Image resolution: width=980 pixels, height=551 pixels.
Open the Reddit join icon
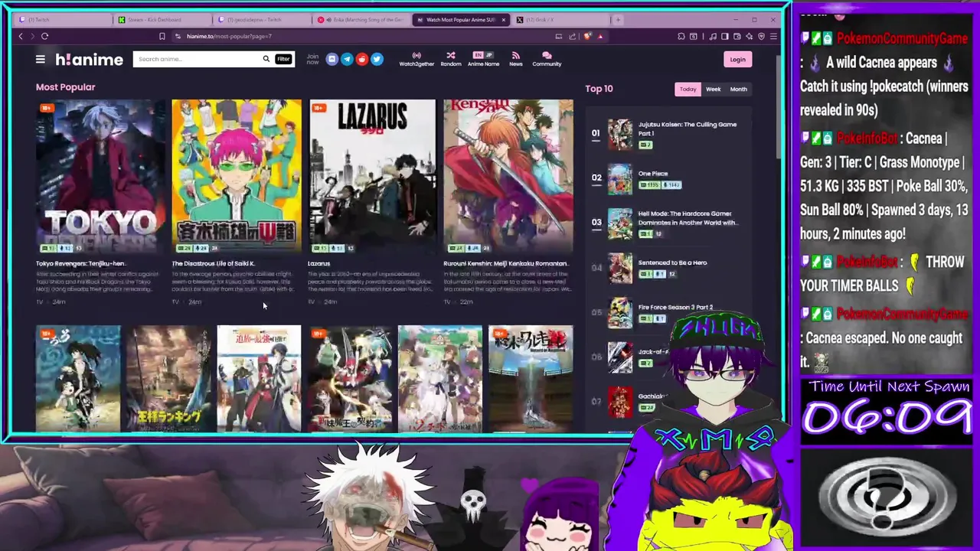click(361, 59)
